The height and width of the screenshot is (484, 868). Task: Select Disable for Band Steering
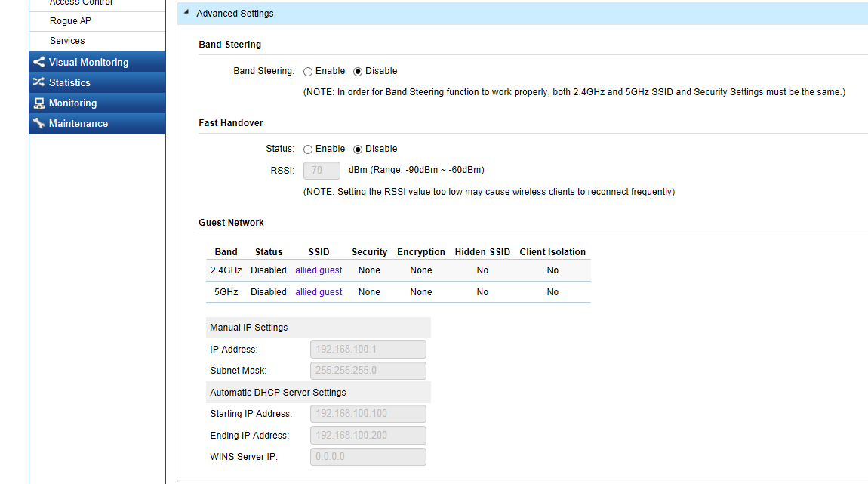pos(358,72)
